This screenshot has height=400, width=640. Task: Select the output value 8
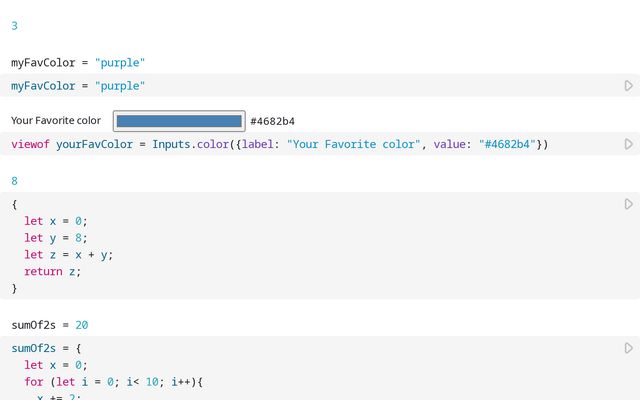(x=14, y=181)
